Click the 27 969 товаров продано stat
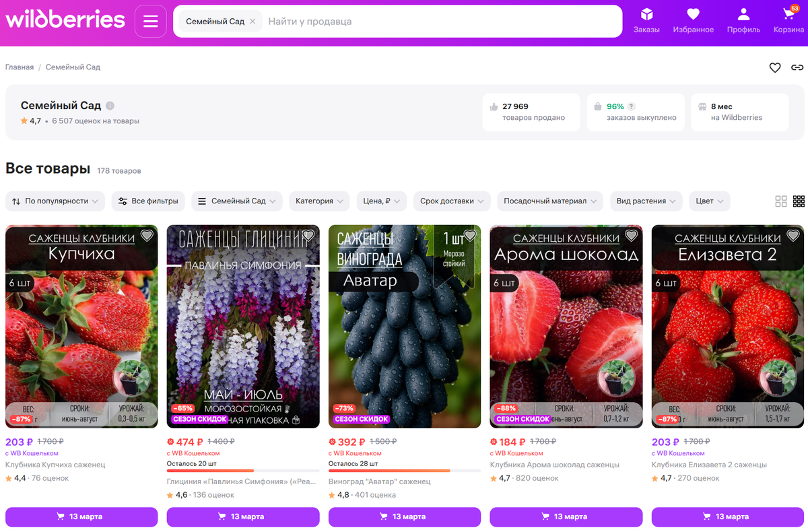 point(531,112)
